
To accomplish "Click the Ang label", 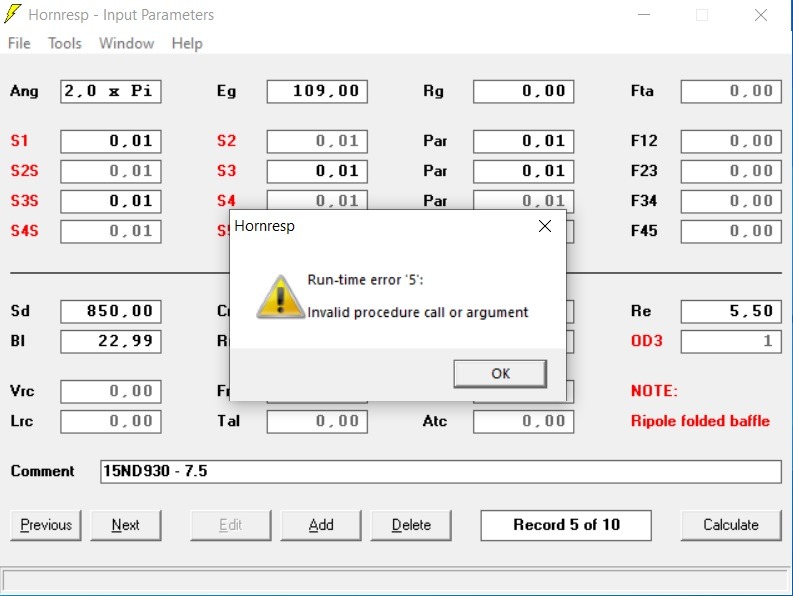I will tap(24, 91).
